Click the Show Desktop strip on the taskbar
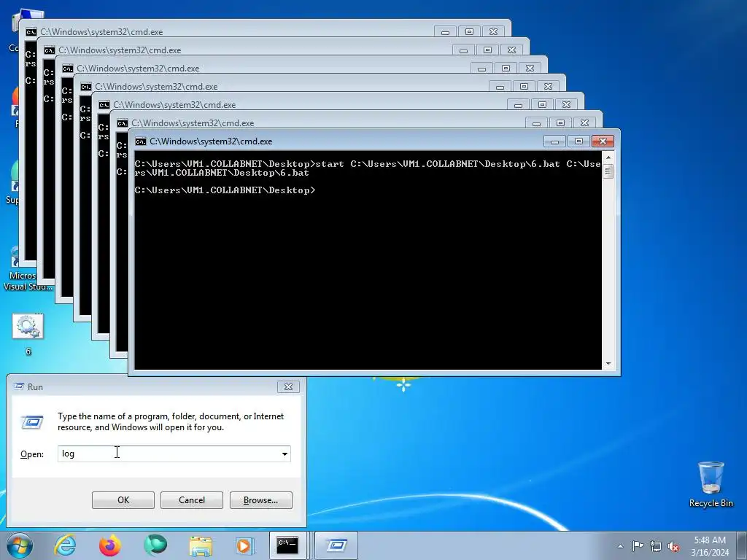This screenshot has width=747, height=560. click(742, 545)
